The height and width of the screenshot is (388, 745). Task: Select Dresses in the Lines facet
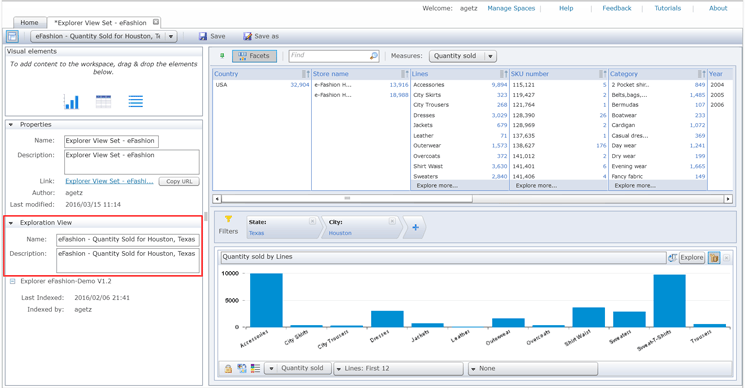click(424, 115)
